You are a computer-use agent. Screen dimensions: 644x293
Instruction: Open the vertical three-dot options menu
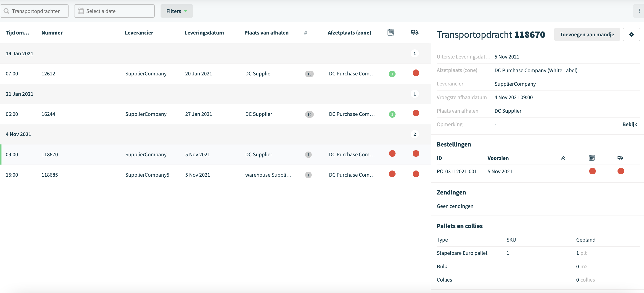tap(639, 11)
